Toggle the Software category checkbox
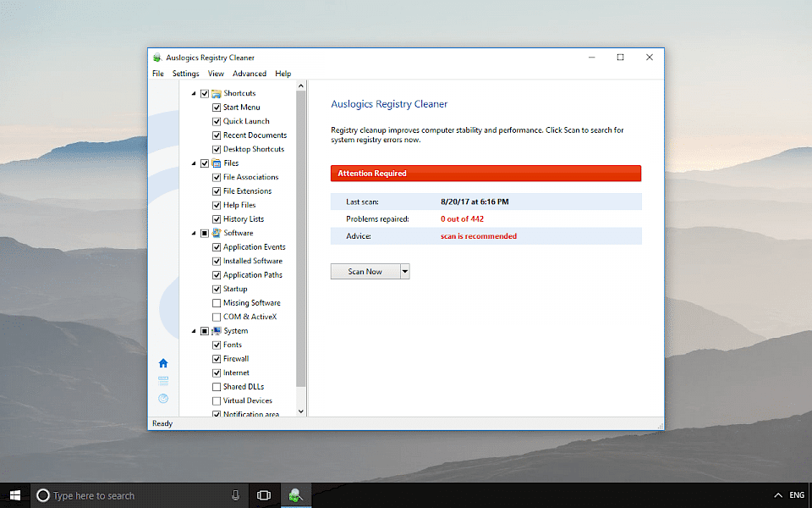 (205, 234)
